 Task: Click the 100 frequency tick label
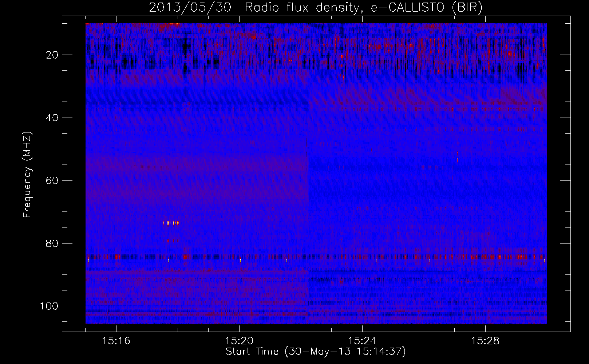[x=50, y=306]
